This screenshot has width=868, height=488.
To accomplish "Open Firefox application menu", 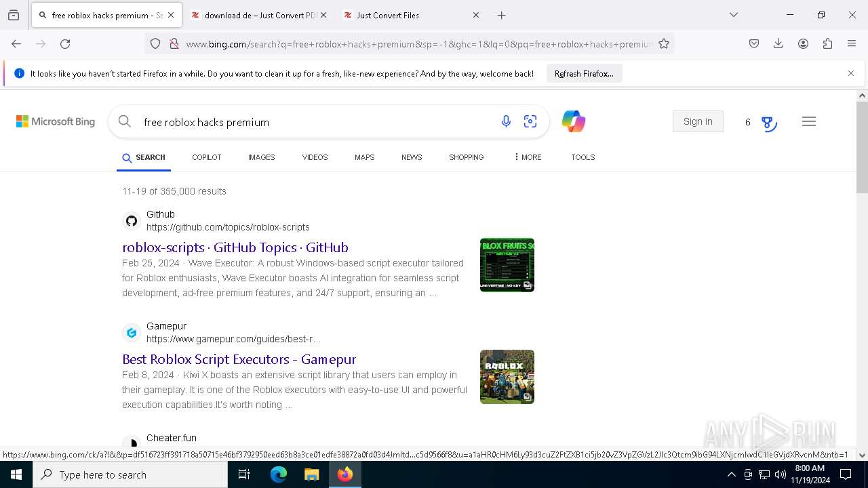I will (852, 43).
